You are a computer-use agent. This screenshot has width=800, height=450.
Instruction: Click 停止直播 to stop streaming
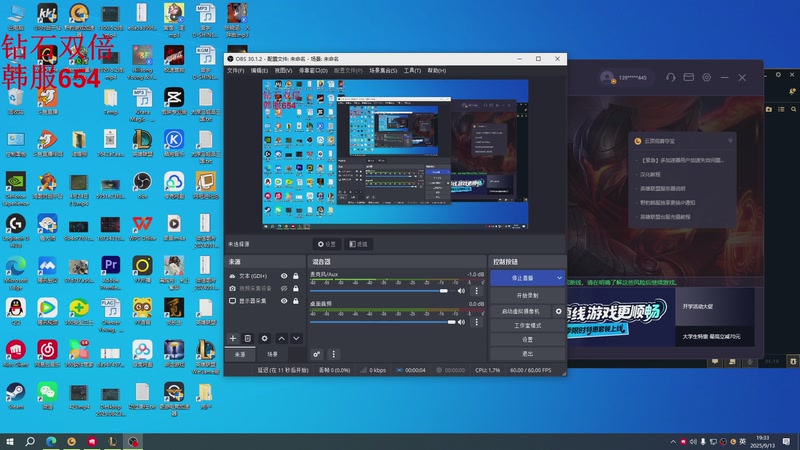click(522, 278)
